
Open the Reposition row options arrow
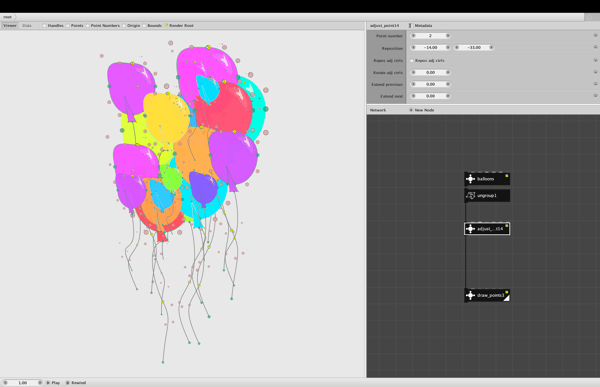click(595, 47)
